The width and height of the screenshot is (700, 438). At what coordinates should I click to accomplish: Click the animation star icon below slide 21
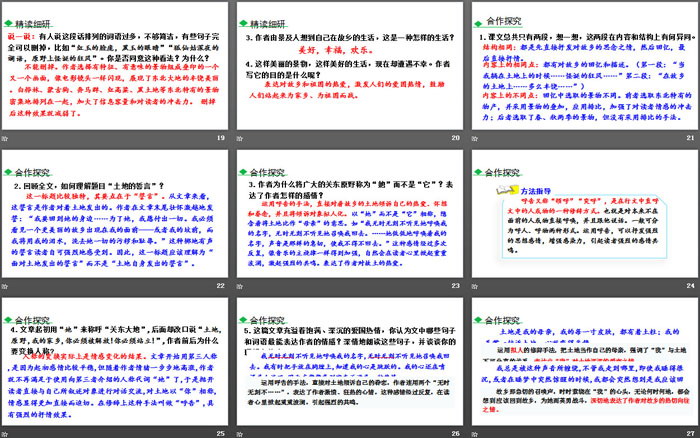(474, 138)
